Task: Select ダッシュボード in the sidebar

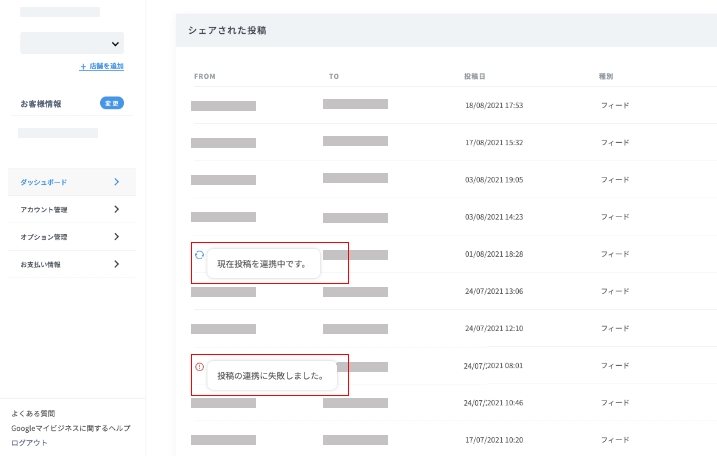Action: click(x=45, y=182)
